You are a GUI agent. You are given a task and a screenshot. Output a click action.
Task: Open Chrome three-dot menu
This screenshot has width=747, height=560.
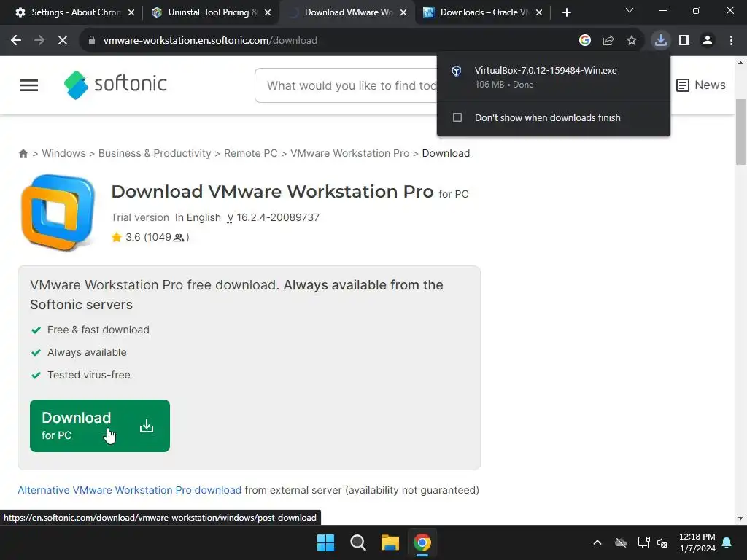(731, 41)
